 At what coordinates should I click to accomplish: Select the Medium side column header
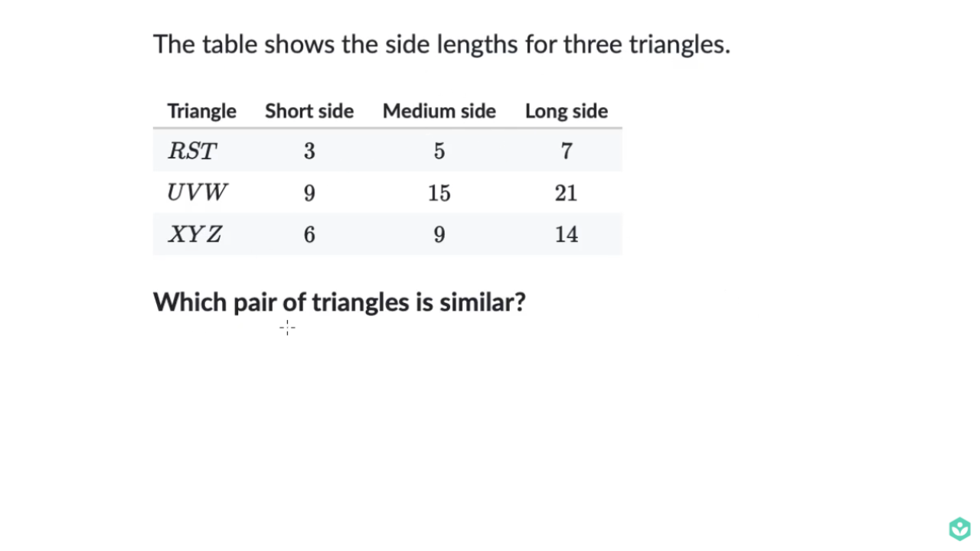click(x=439, y=111)
